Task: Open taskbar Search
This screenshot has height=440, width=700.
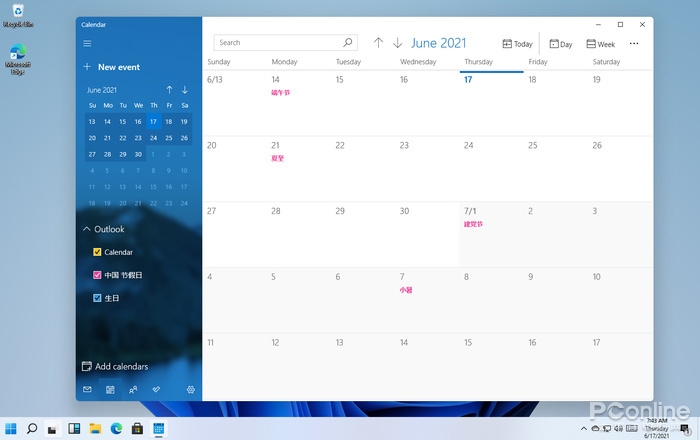Action: pos(32,429)
